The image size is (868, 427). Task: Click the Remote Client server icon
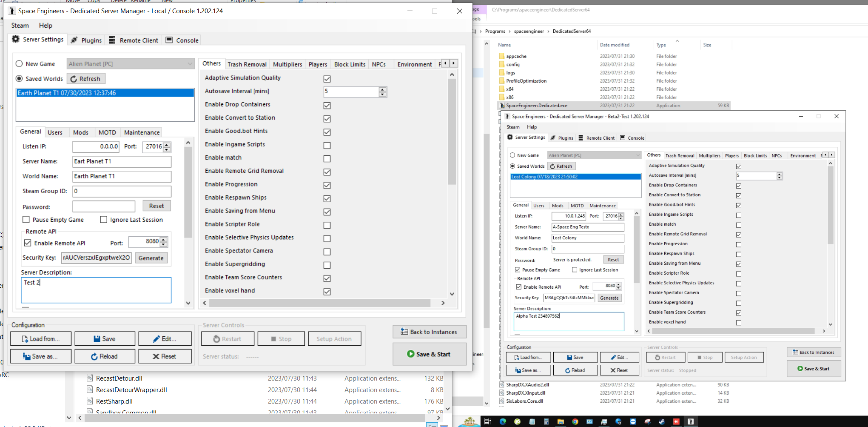112,40
